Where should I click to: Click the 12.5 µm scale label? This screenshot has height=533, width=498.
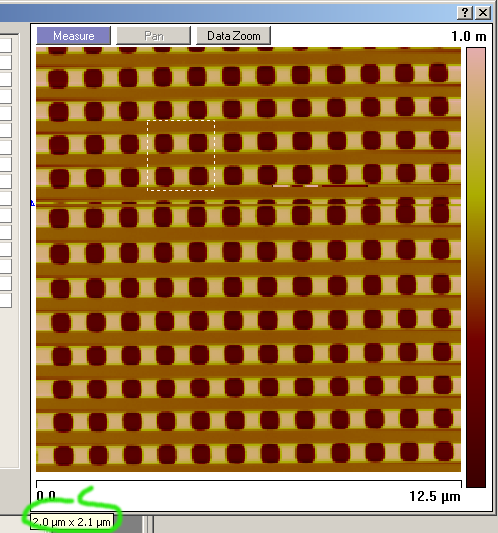[435, 496]
